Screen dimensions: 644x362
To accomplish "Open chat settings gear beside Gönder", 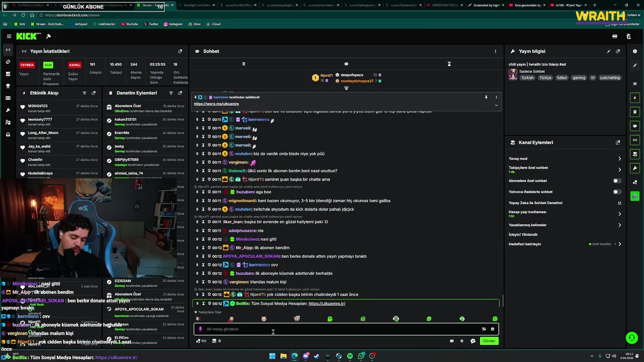I will click(462, 341).
